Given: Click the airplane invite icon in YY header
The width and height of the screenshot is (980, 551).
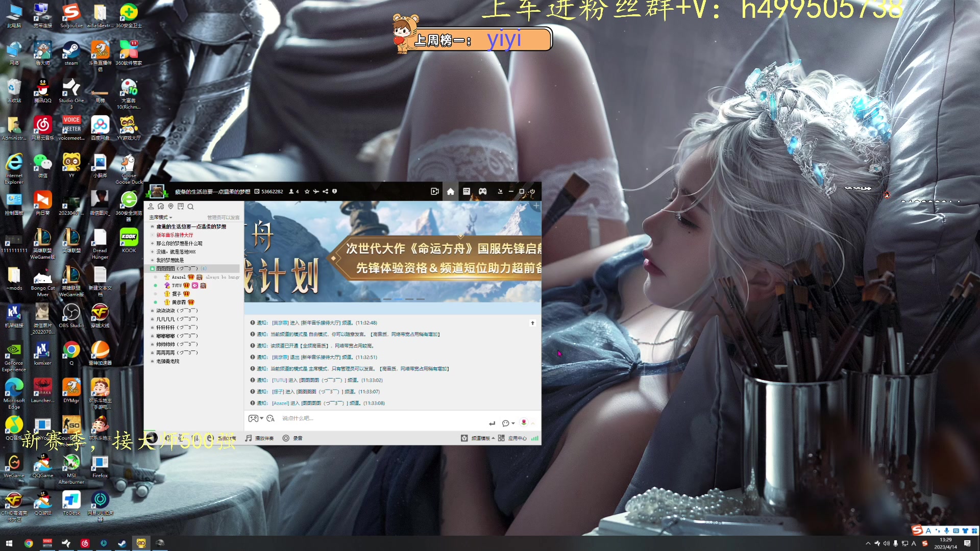Looking at the screenshot, I should click(316, 192).
